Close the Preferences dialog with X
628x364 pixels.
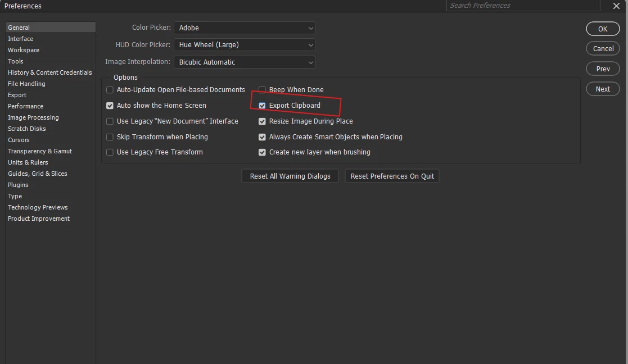616,6
